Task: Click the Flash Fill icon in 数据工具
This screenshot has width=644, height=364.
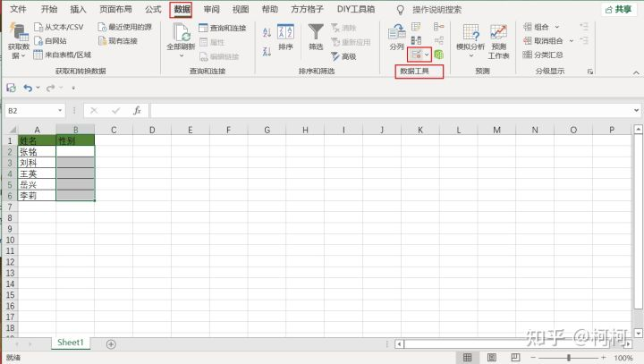Action: (x=416, y=27)
